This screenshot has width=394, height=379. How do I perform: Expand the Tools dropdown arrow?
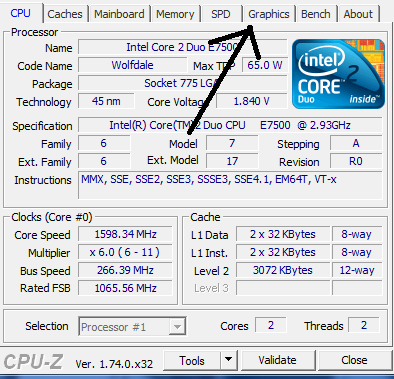pyautogui.click(x=228, y=360)
